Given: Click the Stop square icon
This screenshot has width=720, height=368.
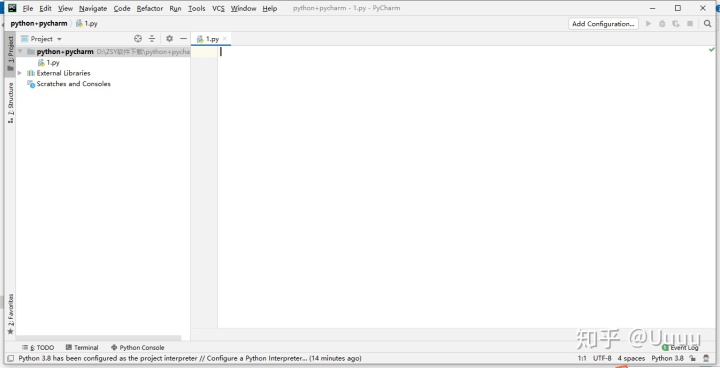Looking at the screenshot, I should tap(690, 23).
